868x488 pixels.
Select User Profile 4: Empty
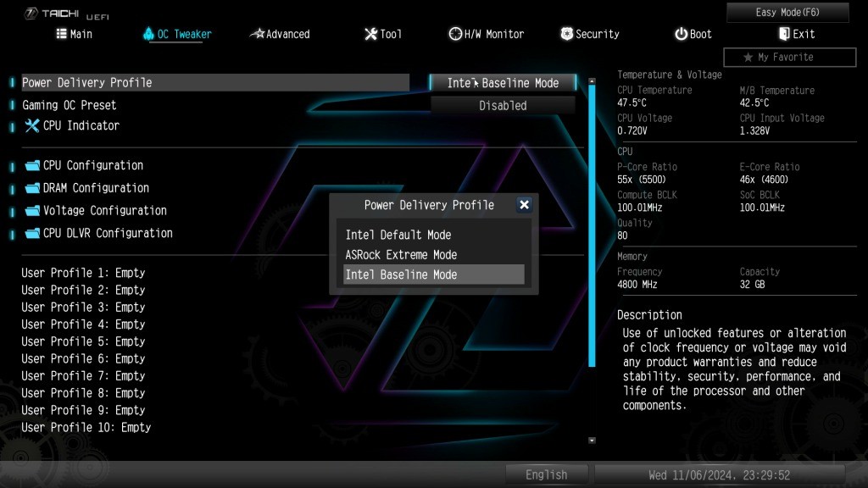[x=83, y=324]
